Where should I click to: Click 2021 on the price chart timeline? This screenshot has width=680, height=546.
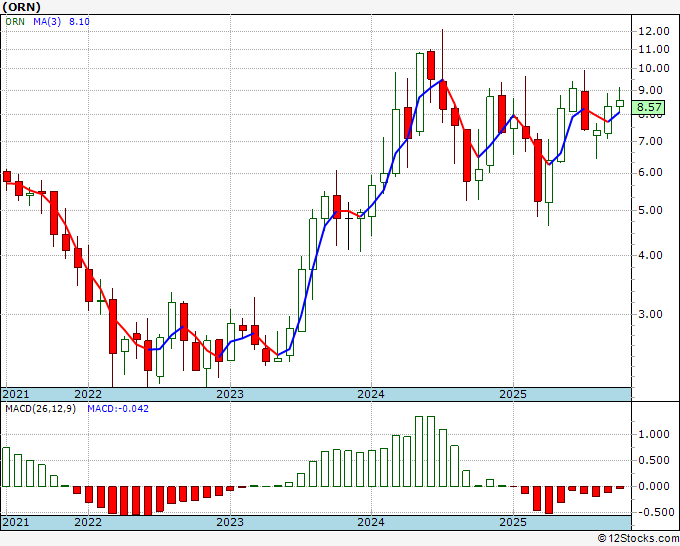16,394
